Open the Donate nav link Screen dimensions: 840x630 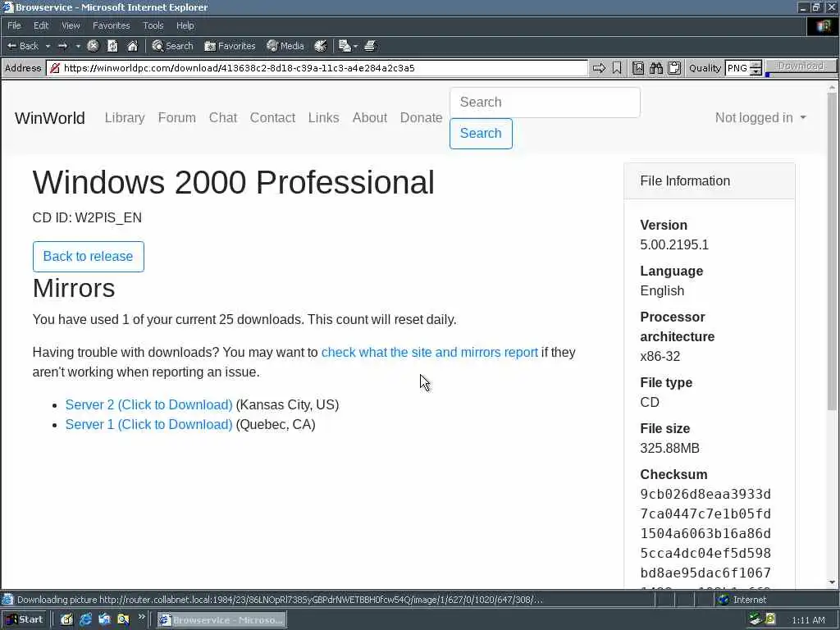pos(421,118)
